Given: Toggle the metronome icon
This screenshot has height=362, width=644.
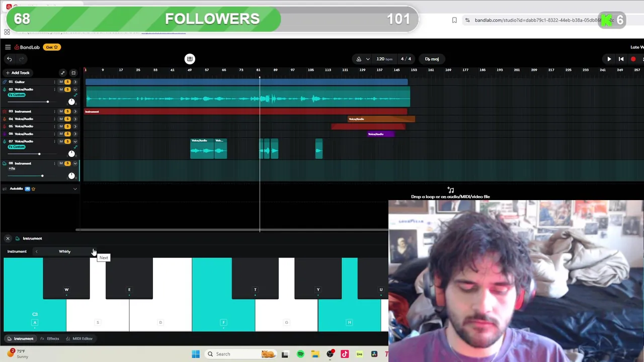Looking at the screenshot, I should pyautogui.click(x=359, y=59).
